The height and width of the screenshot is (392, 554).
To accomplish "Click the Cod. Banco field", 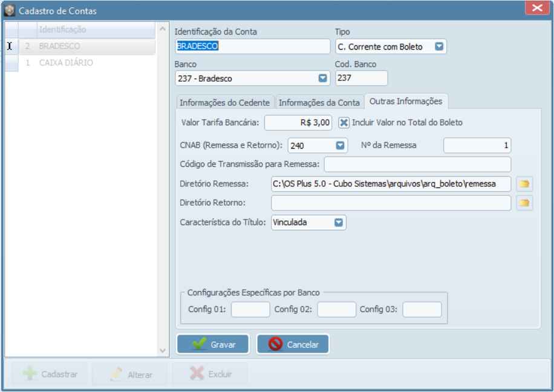I will tap(362, 78).
